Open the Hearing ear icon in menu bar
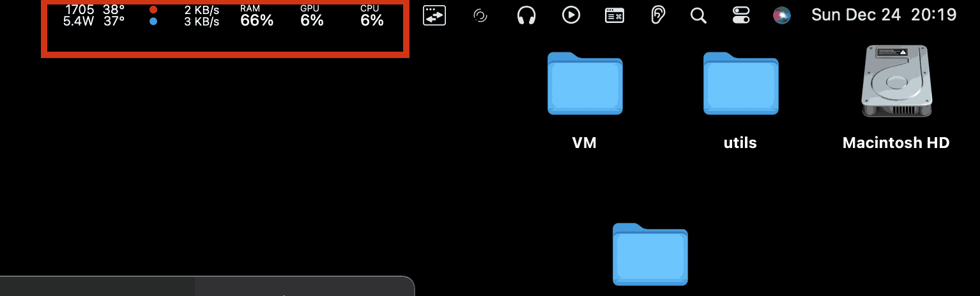This screenshot has width=980, height=296. point(658,15)
